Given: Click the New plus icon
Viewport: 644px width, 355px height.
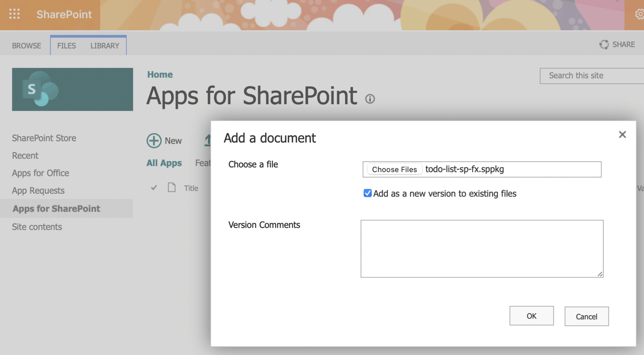Looking at the screenshot, I should tap(154, 141).
